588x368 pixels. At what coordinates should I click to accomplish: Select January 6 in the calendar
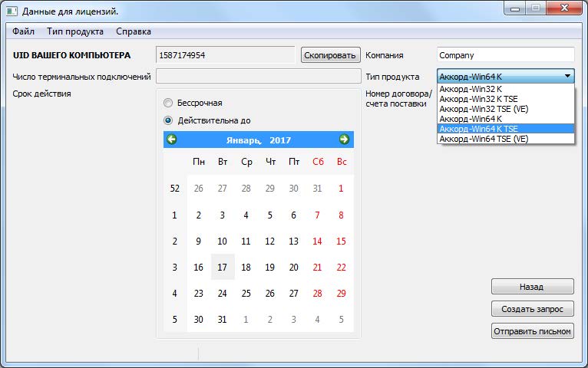294,215
